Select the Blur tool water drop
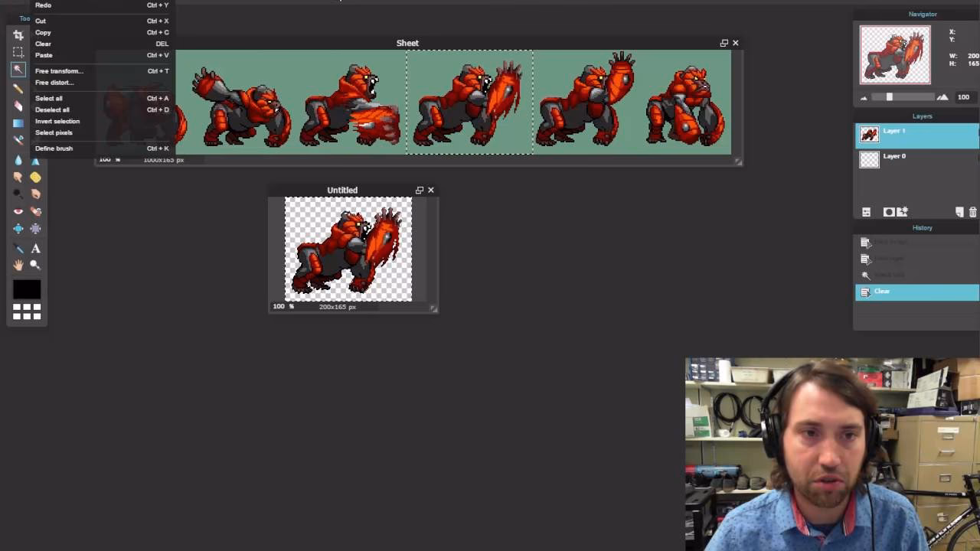The height and width of the screenshot is (551, 980). pos(18,160)
